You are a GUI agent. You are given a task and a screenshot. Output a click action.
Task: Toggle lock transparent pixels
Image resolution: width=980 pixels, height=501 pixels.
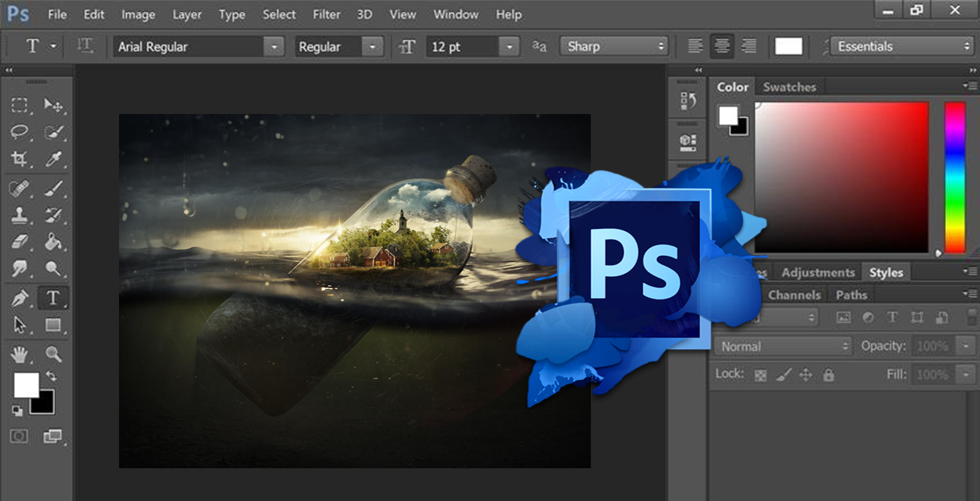coord(761,375)
